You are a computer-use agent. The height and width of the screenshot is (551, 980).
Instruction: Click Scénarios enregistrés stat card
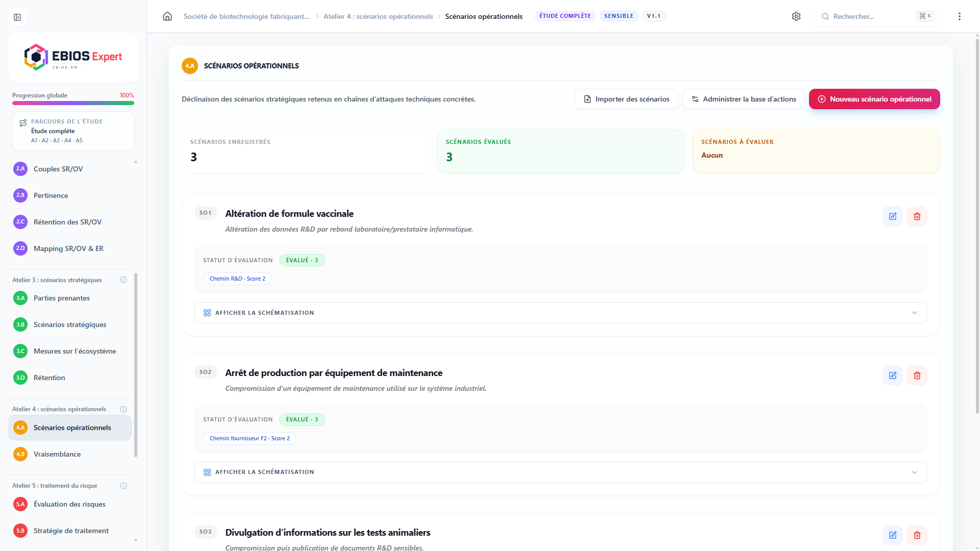[305, 152]
